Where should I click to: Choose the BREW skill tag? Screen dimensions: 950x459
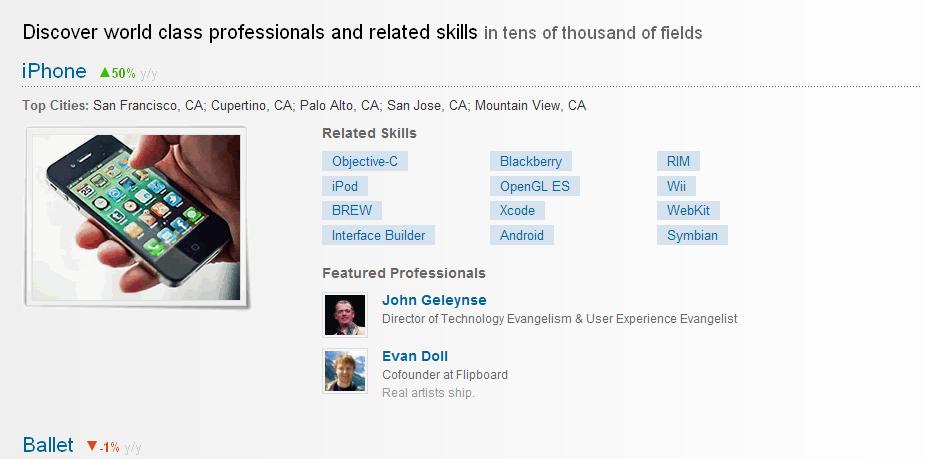click(352, 210)
